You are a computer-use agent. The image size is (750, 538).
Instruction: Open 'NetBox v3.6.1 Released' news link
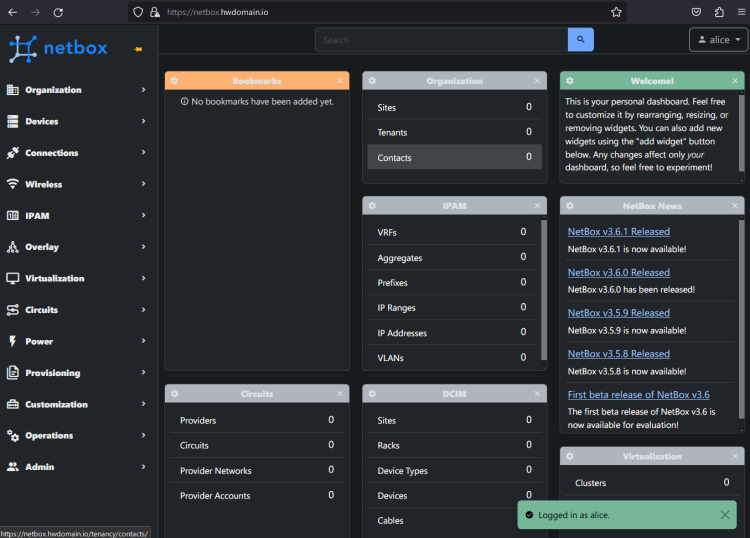(618, 231)
